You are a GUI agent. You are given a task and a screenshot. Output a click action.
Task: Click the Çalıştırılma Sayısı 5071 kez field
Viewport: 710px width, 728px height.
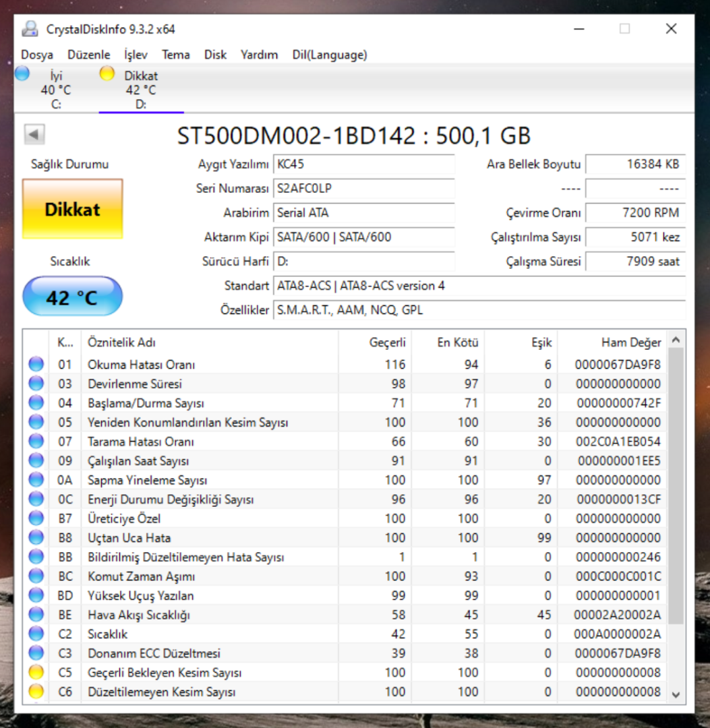pyautogui.click(x=635, y=237)
